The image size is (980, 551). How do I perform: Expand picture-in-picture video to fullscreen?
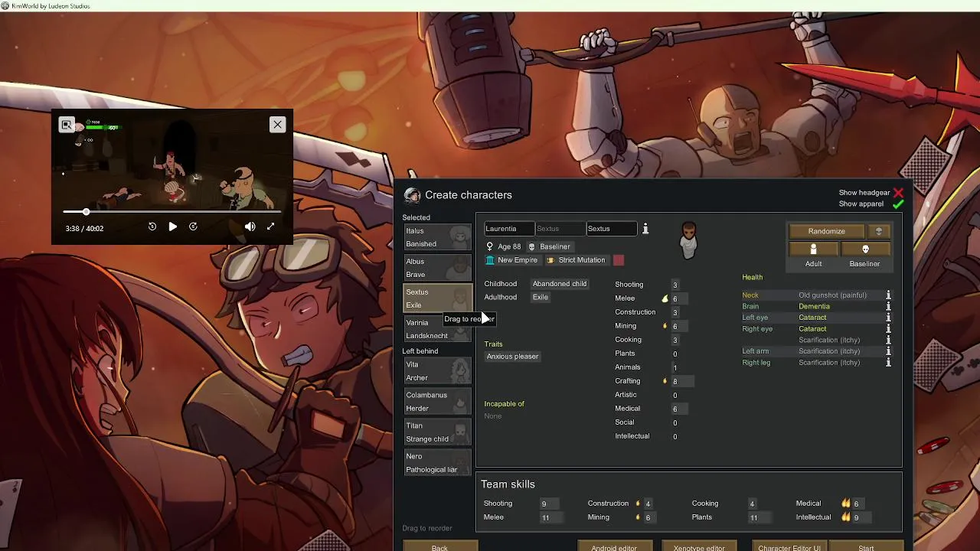(x=270, y=227)
